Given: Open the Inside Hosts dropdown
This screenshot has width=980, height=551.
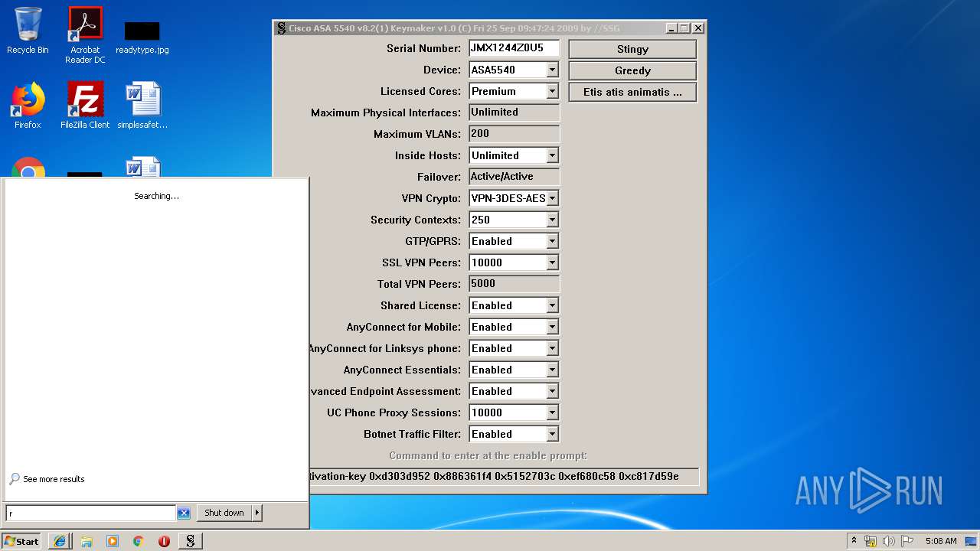Looking at the screenshot, I should point(553,155).
